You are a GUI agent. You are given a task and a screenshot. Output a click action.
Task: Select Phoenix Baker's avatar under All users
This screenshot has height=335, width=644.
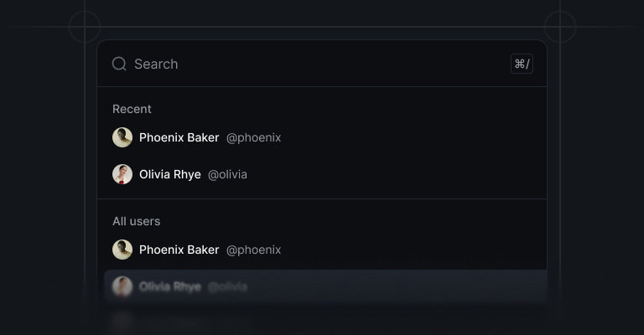pyautogui.click(x=122, y=250)
